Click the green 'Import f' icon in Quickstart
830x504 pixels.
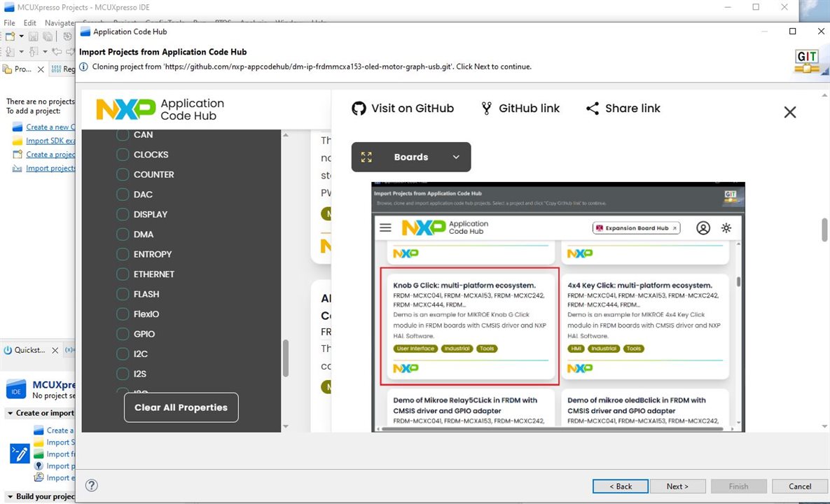(39, 454)
